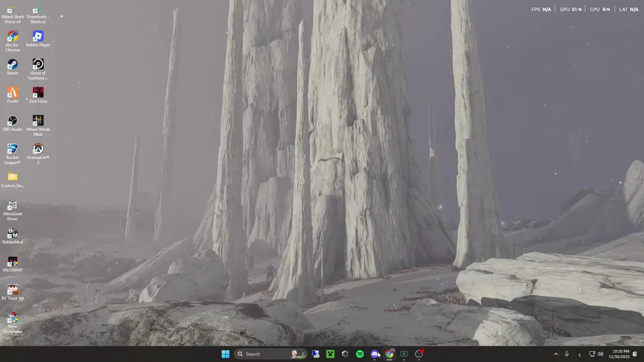Select the RV There Yet desktop icon
Screen dimensions: 644x362
pos(13,293)
